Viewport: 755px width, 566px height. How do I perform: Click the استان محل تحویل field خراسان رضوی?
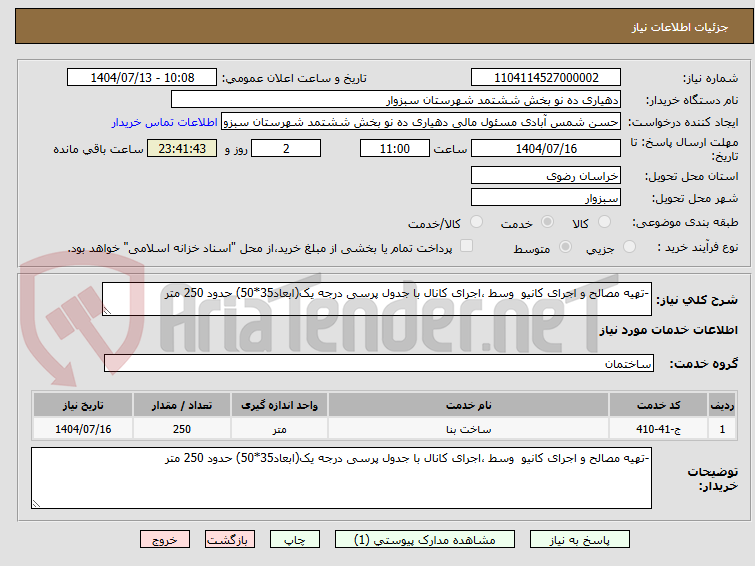click(x=546, y=175)
